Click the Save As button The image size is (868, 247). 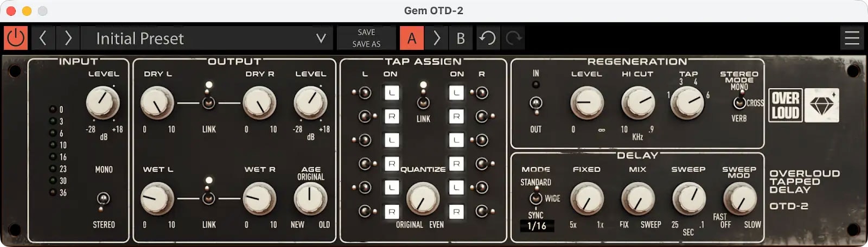click(366, 44)
